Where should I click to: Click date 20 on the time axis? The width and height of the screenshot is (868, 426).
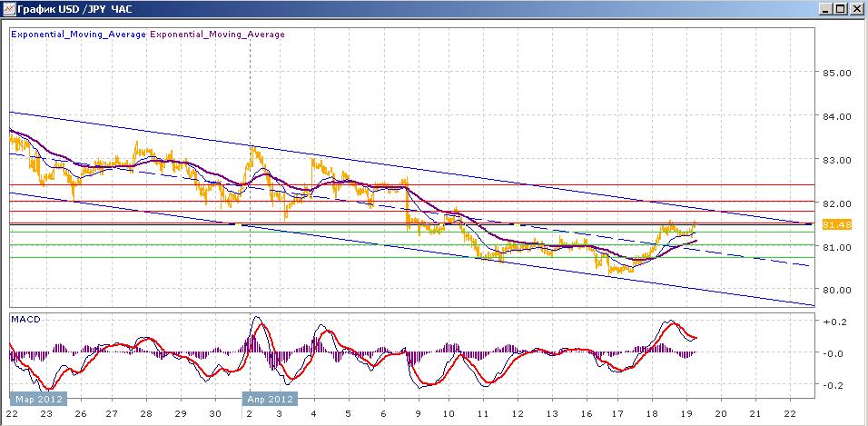click(721, 414)
